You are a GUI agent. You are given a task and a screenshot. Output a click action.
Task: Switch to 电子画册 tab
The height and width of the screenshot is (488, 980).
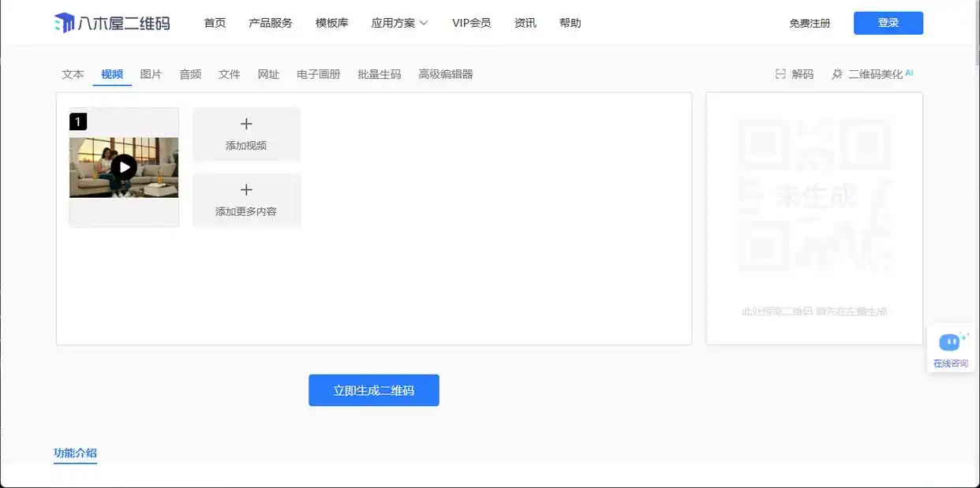[319, 74]
